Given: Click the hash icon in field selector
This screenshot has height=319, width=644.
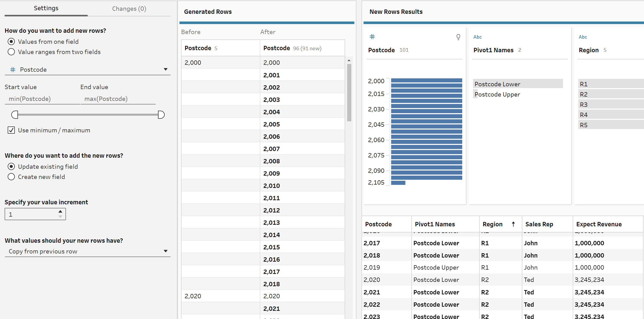Looking at the screenshot, I should [x=13, y=70].
